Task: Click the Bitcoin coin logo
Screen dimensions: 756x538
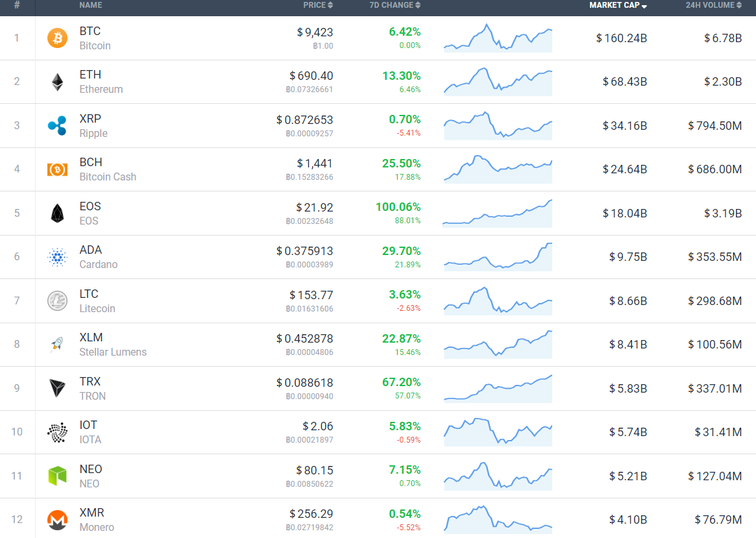Action: (57, 38)
